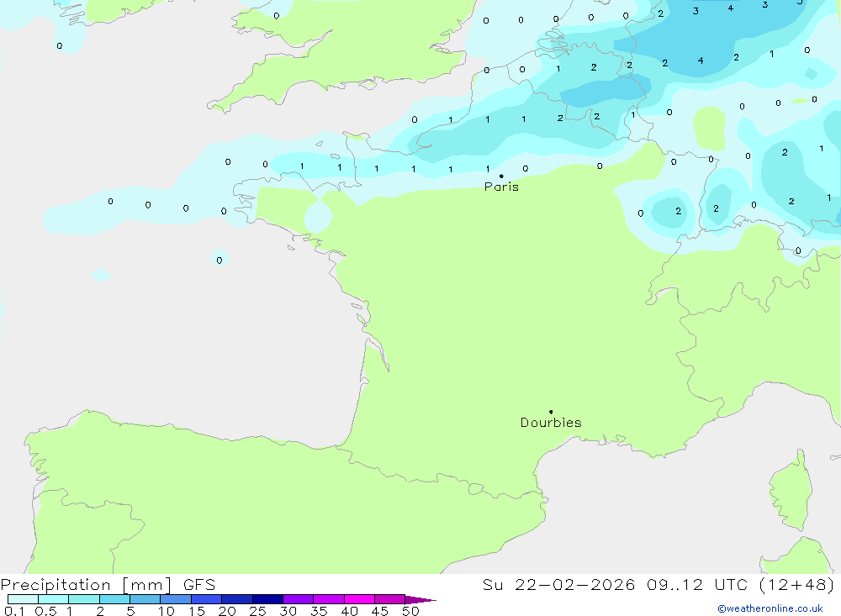Click the '45' legend scale value
This screenshot has width=841, height=616.
(380, 611)
